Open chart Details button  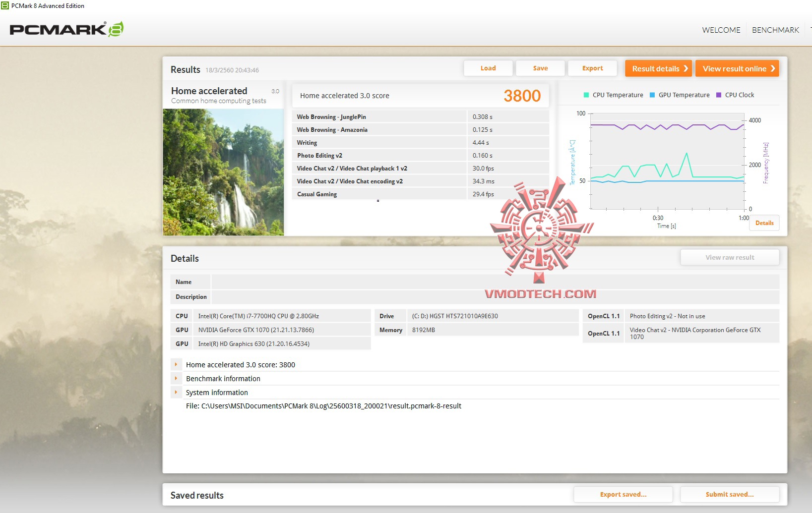point(764,223)
